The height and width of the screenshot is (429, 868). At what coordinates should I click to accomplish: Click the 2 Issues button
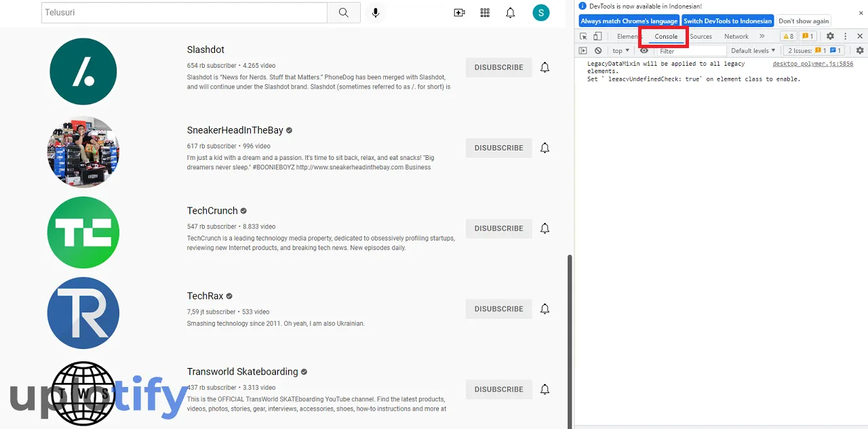tap(814, 51)
